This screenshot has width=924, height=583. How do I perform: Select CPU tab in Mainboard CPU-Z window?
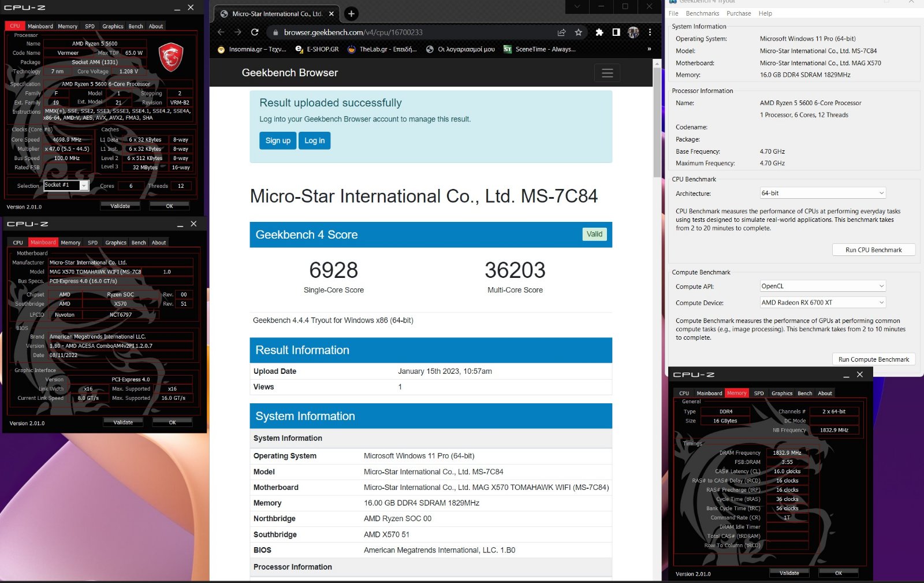(18, 243)
